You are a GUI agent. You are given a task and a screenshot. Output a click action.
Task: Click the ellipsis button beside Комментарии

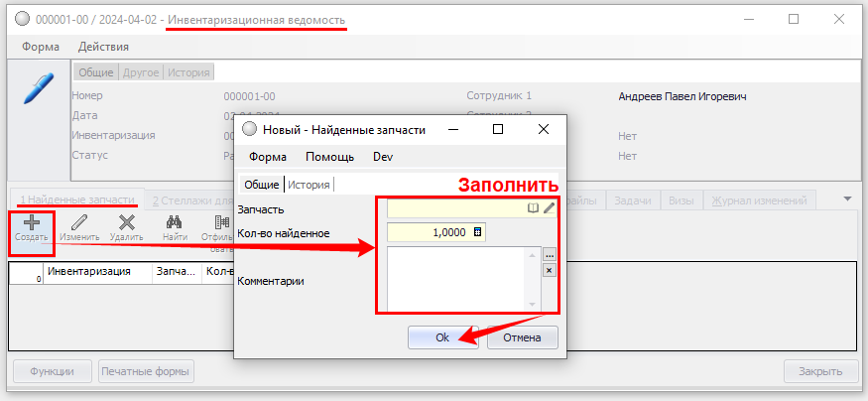(x=549, y=255)
